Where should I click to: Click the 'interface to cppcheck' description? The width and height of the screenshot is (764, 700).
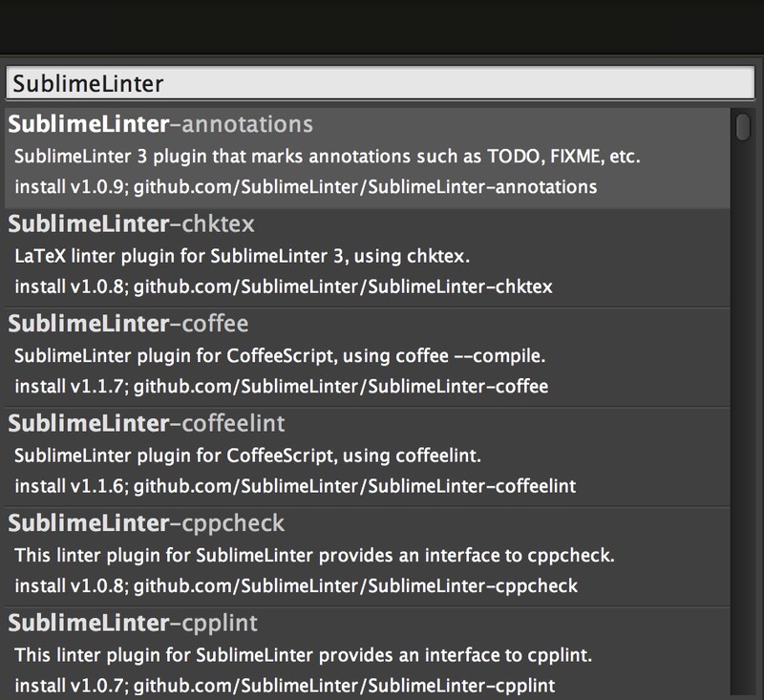pyautogui.click(x=314, y=556)
